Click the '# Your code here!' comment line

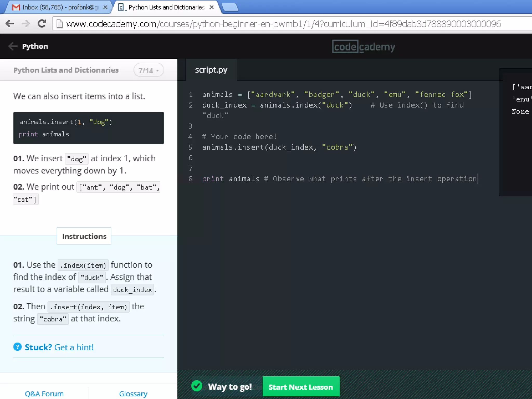(x=240, y=137)
